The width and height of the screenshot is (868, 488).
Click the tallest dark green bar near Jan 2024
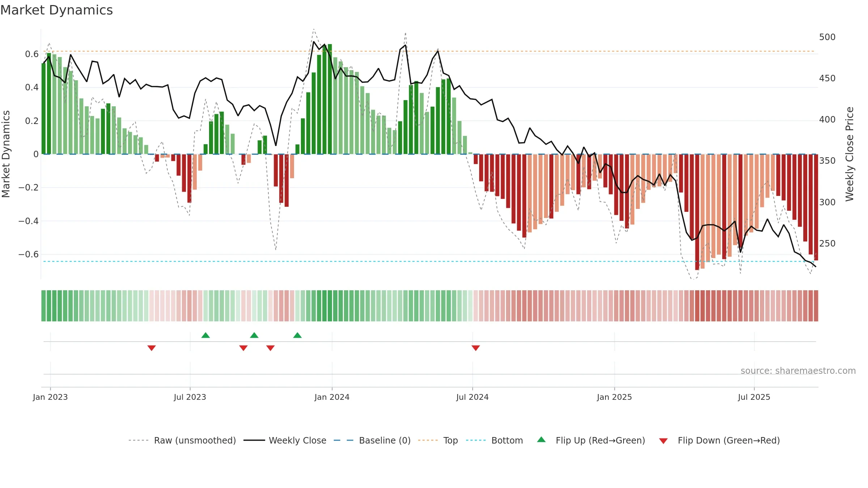[x=330, y=99]
